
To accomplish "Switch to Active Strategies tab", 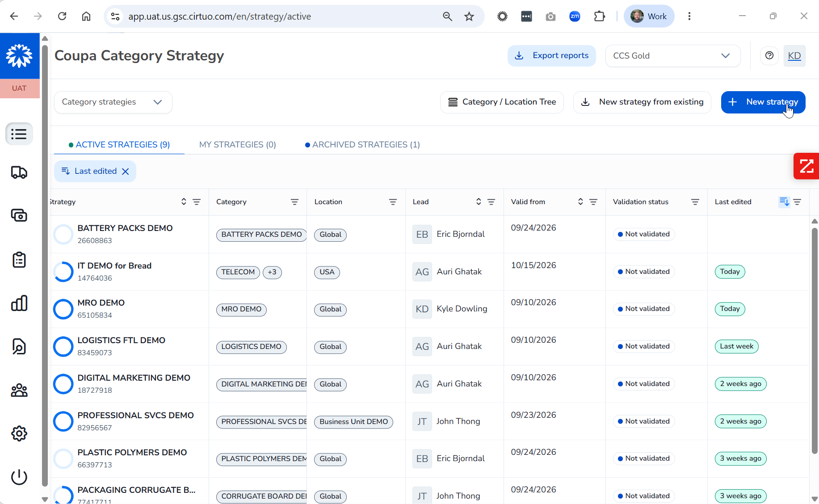I will (119, 145).
